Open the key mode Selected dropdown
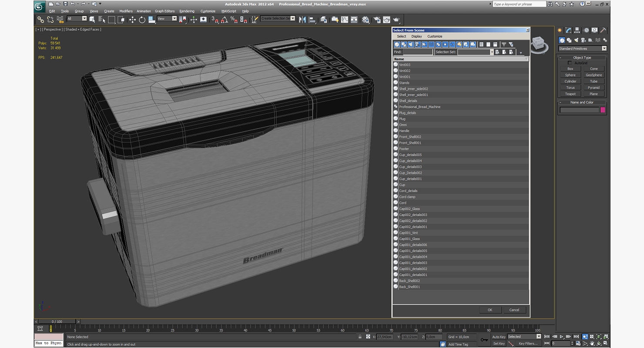644x348 pixels. pos(524,336)
